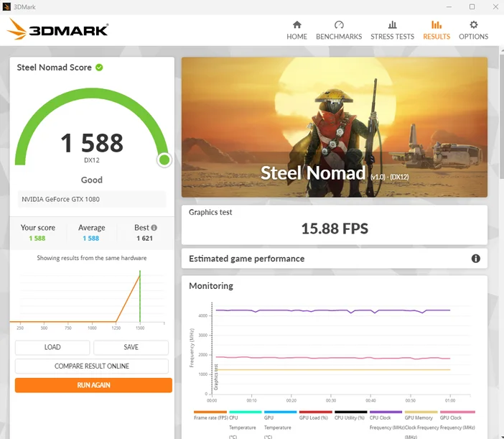Click COMPARE RESULT ONLINE
Image resolution: width=504 pixels, height=439 pixels.
[92, 366]
